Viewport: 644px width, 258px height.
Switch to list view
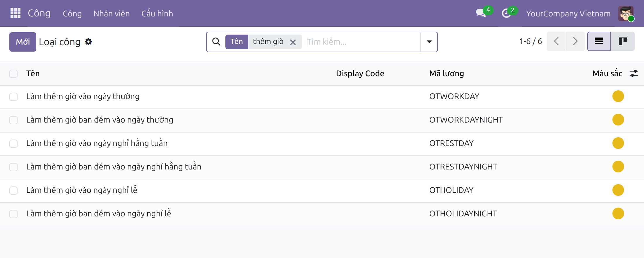pyautogui.click(x=599, y=41)
